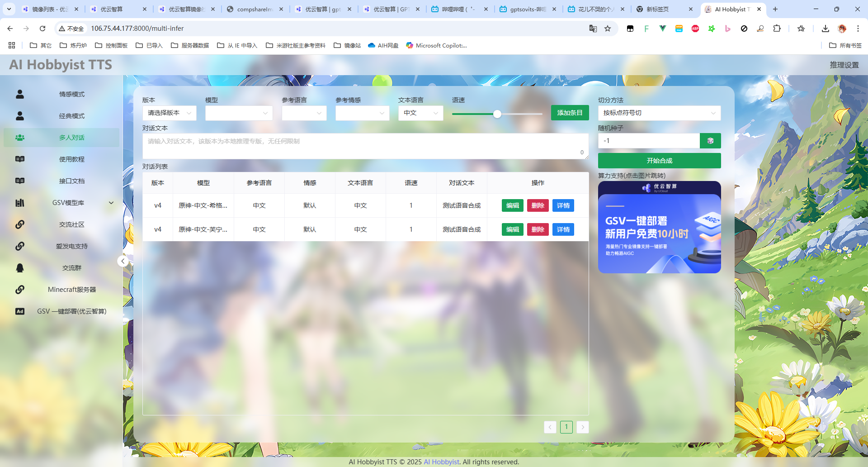Select 多人对话 sidebar item
868x467 pixels.
[x=61, y=138]
